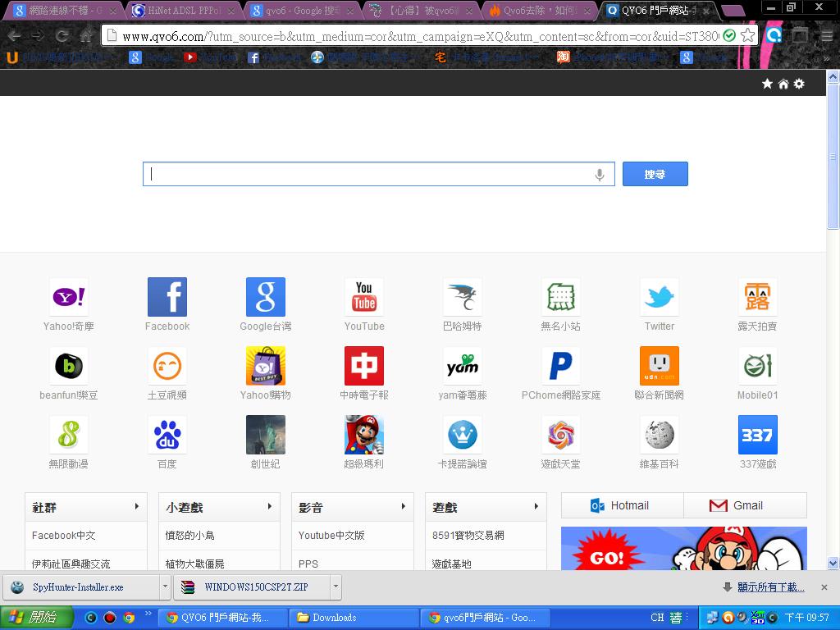Viewport: 840px width, 630px height.
Task: Open the Mario GO! banner
Action: pos(684,549)
